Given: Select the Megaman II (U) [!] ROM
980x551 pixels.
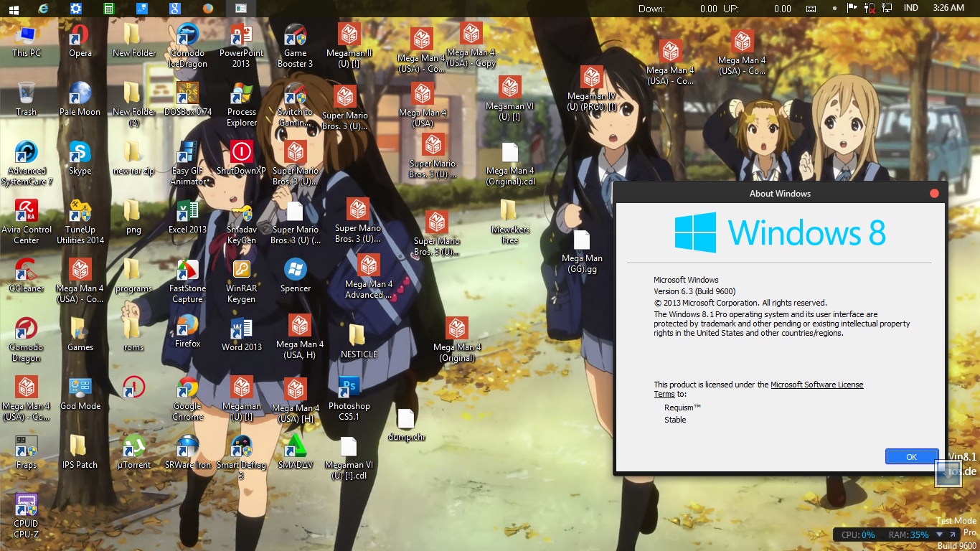Looking at the screenshot, I should pyautogui.click(x=349, y=44).
